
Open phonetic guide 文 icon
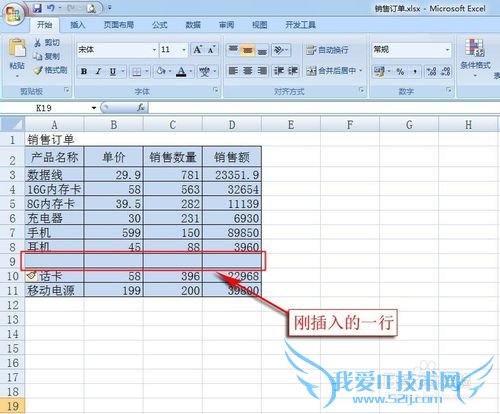coord(204,71)
